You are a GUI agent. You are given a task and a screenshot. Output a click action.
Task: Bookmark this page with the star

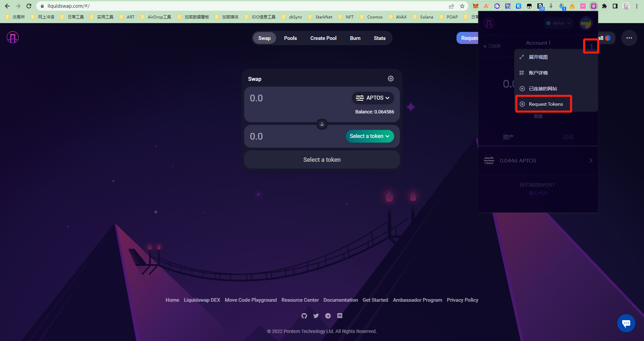(462, 6)
